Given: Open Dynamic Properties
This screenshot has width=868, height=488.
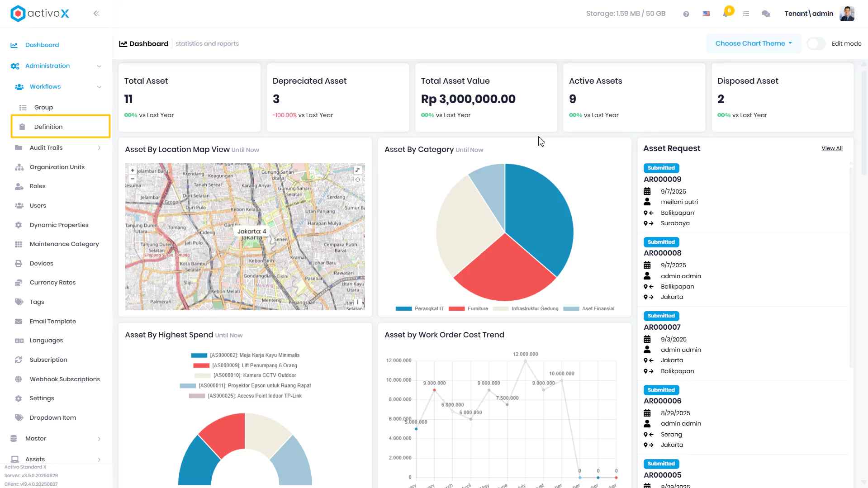Looking at the screenshot, I should point(58,225).
